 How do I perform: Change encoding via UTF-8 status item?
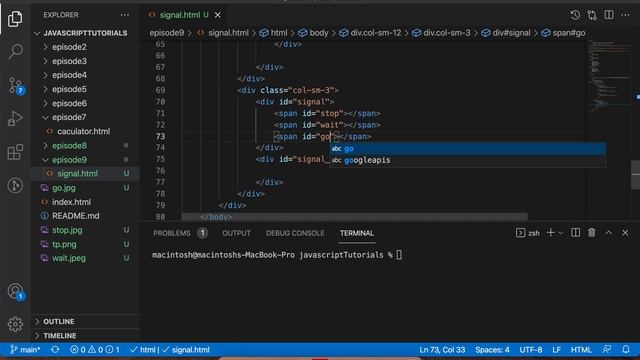pyautogui.click(x=531, y=350)
